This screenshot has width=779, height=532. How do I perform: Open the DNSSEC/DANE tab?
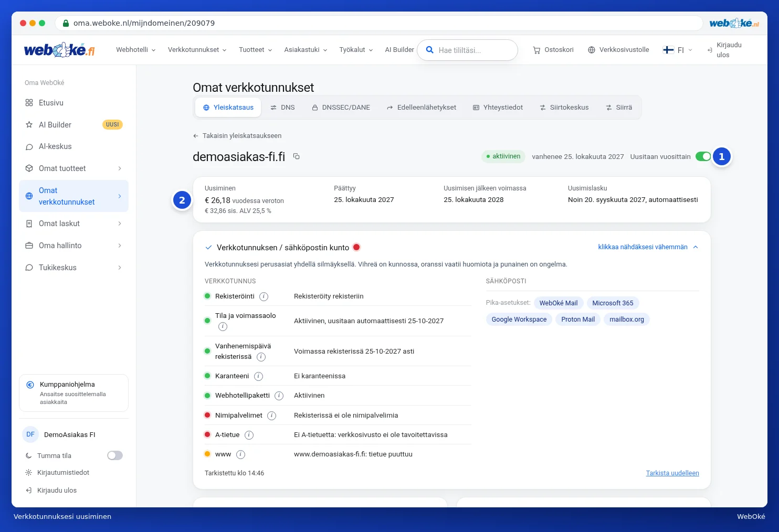[341, 108]
